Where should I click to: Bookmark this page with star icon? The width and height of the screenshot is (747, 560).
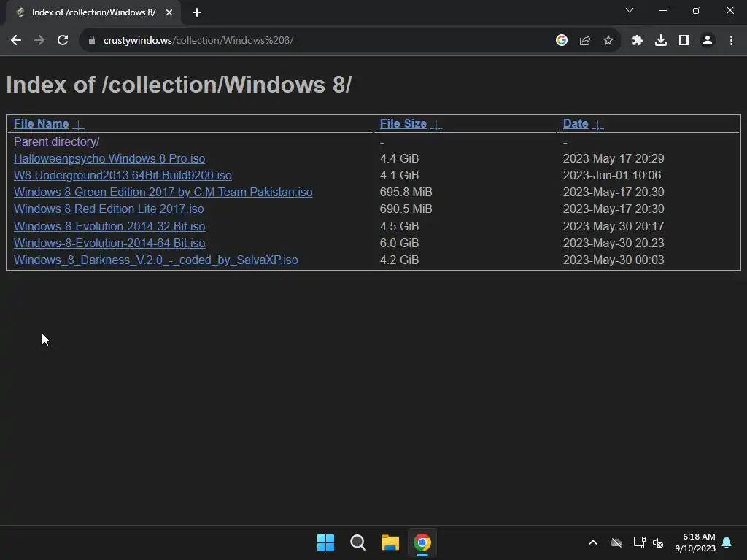pos(608,41)
